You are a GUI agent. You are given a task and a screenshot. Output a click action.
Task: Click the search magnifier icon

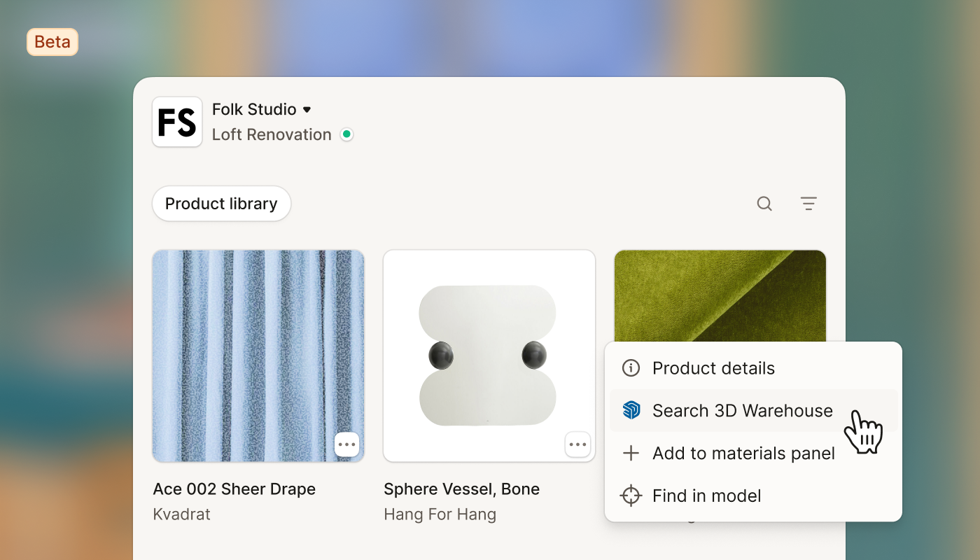coord(764,204)
